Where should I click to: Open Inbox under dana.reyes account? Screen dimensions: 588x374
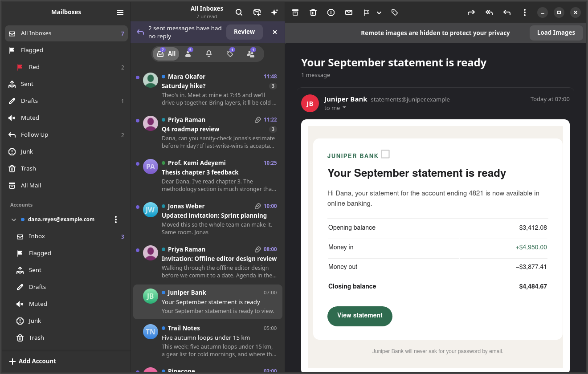66,236
